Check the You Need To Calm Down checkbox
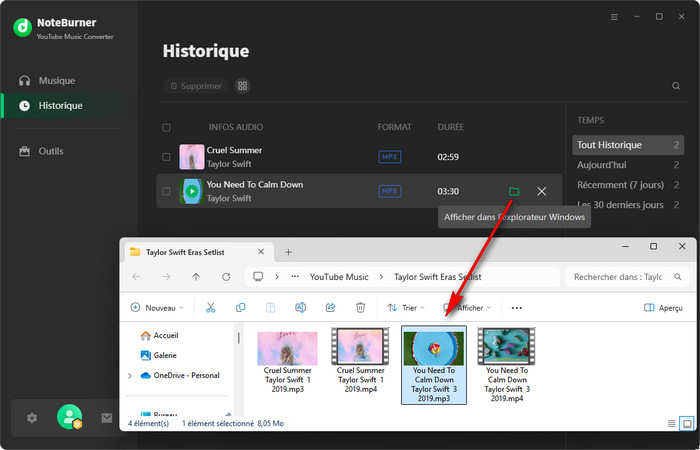This screenshot has width=700, height=450. [166, 191]
